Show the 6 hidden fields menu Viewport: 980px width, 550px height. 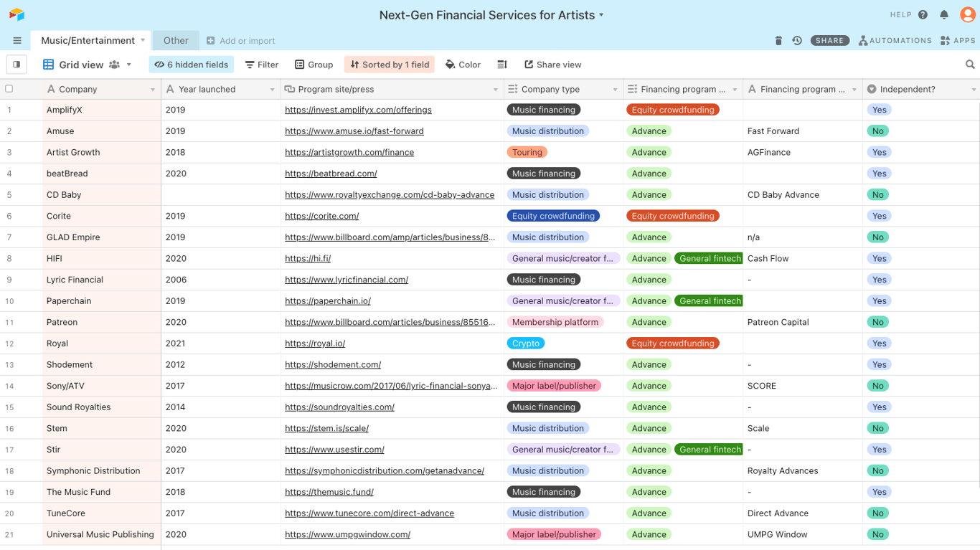pyautogui.click(x=192, y=65)
